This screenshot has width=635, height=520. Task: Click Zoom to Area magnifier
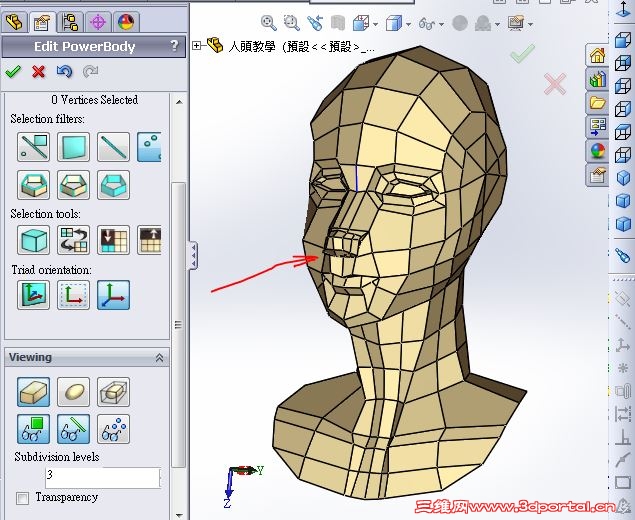pyautogui.click(x=292, y=23)
